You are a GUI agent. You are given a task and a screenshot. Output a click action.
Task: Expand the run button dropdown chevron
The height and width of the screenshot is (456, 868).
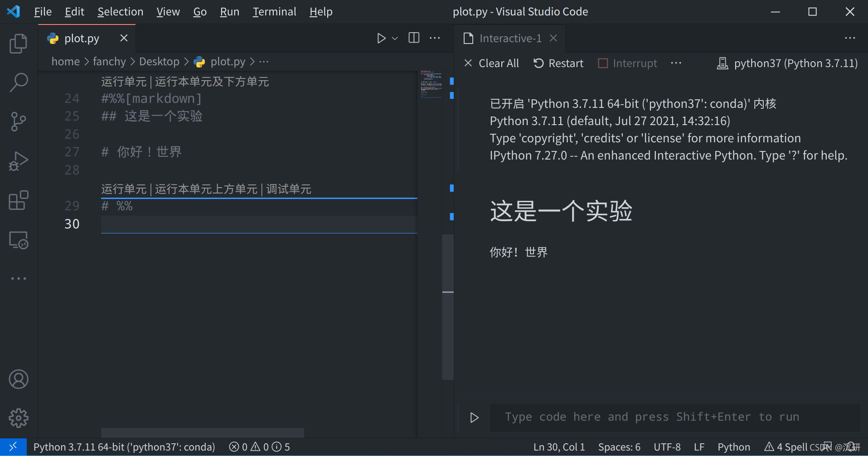tap(394, 38)
